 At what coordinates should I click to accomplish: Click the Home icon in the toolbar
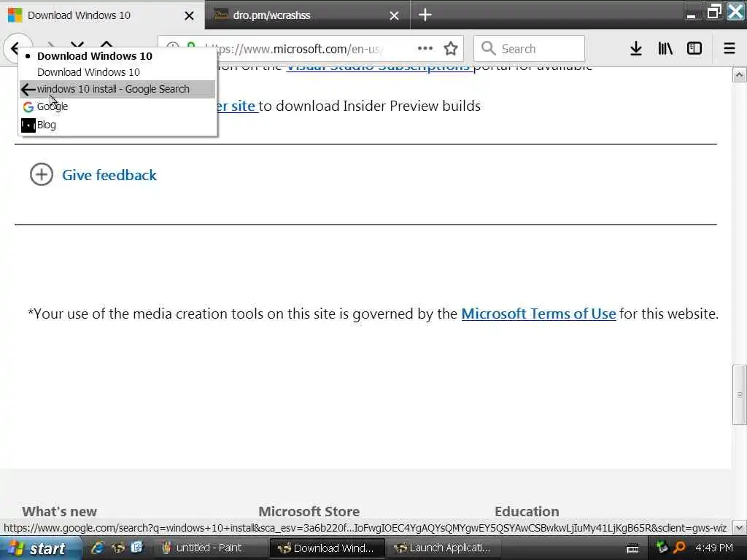[107, 44]
